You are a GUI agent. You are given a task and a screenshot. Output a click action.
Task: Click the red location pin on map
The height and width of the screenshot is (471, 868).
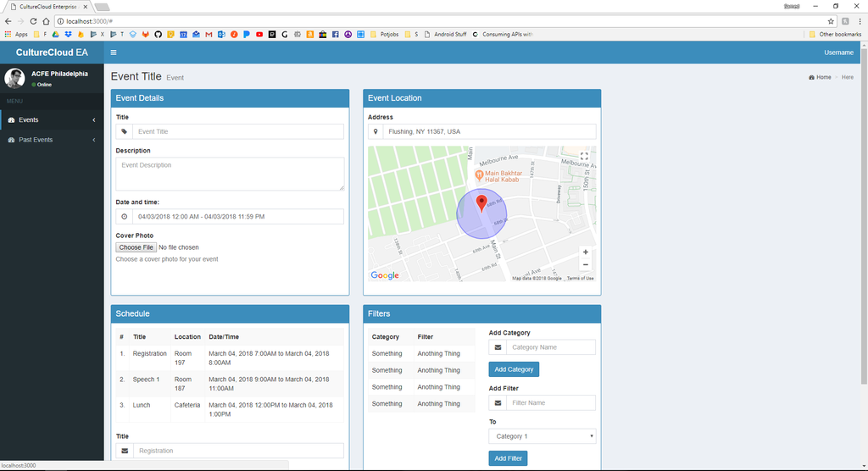coord(481,202)
